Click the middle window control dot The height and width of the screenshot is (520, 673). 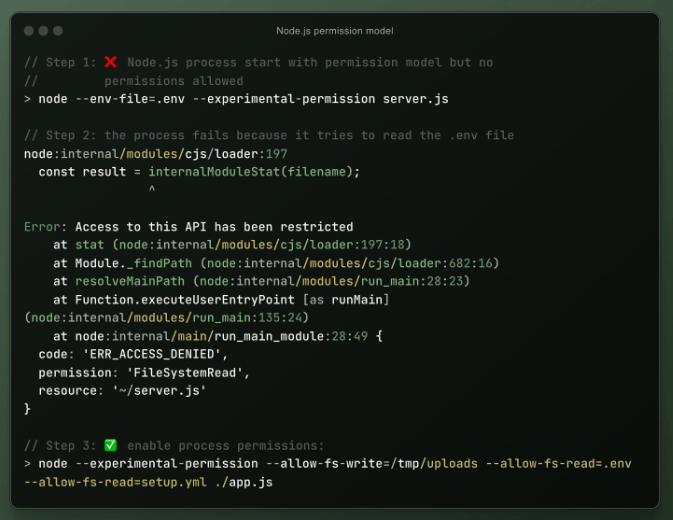(x=43, y=31)
